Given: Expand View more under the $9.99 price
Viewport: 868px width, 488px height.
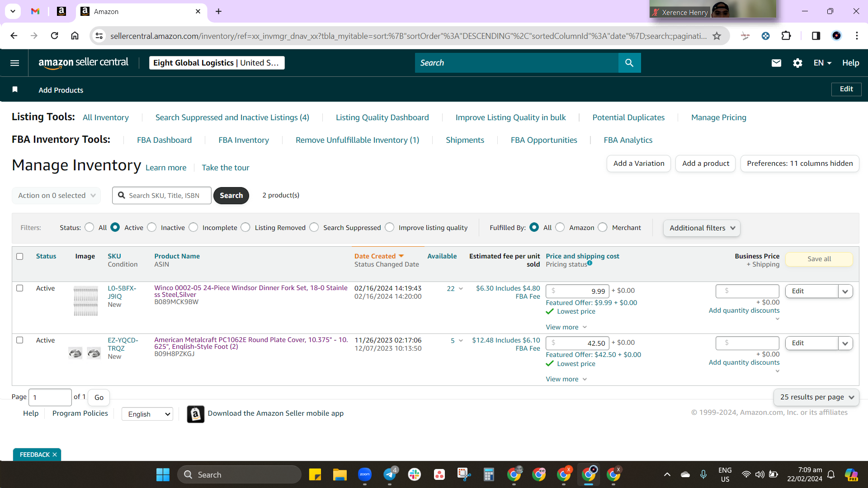Looking at the screenshot, I should (566, 327).
